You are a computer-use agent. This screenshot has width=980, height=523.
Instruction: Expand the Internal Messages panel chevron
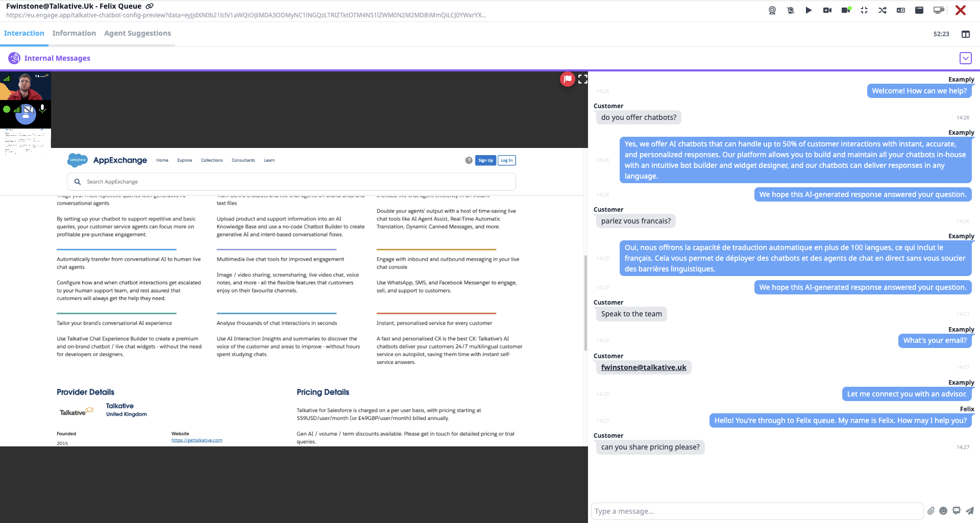click(965, 58)
